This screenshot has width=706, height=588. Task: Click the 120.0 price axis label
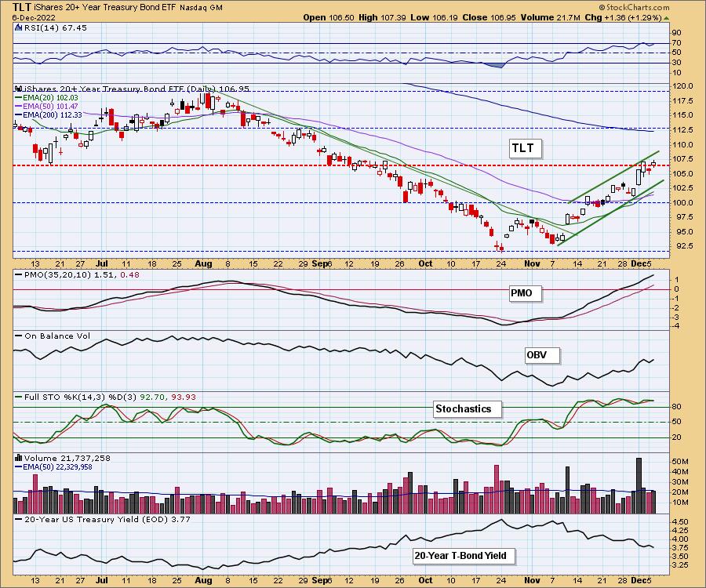(684, 86)
